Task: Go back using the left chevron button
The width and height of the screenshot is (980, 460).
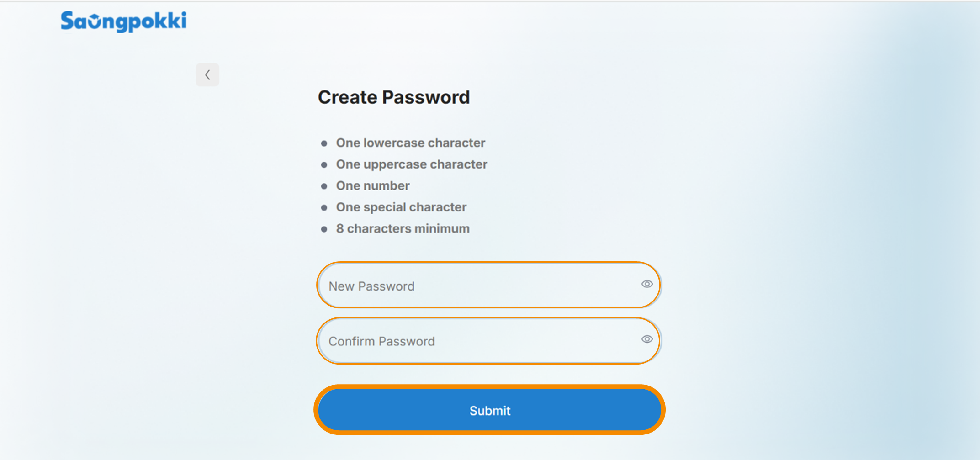Action: (x=207, y=75)
